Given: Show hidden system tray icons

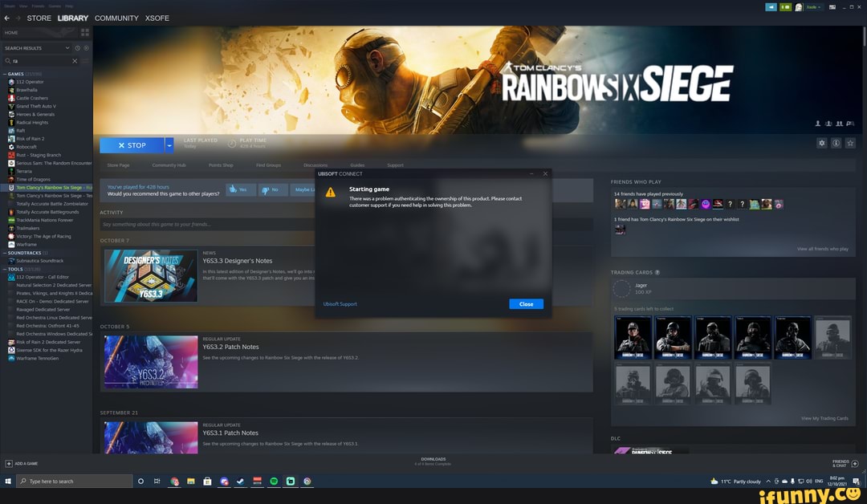Looking at the screenshot, I should point(768,482).
